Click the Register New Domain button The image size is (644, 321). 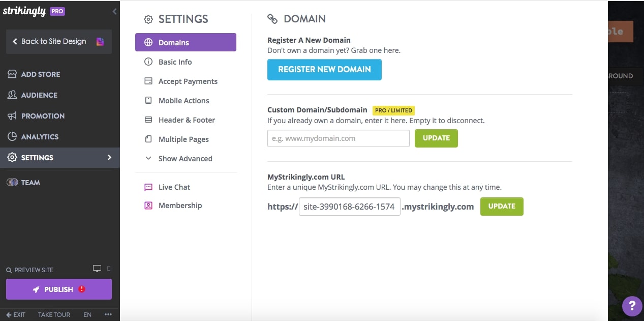click(324, 70)
